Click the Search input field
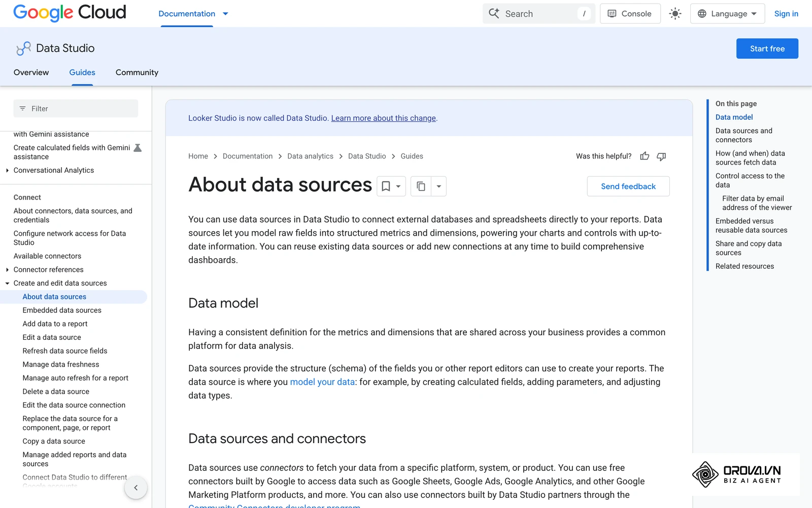 (x=539, y=14)
